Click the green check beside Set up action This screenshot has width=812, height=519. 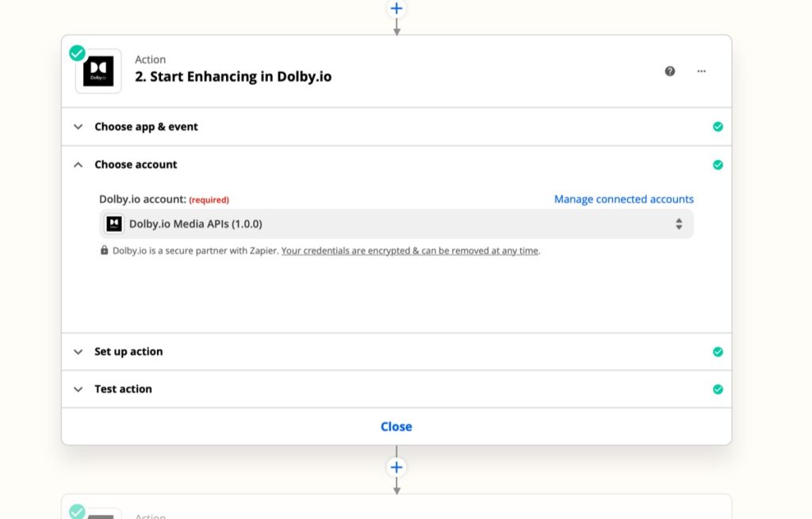pyautogui.click(x=718, y=352)
